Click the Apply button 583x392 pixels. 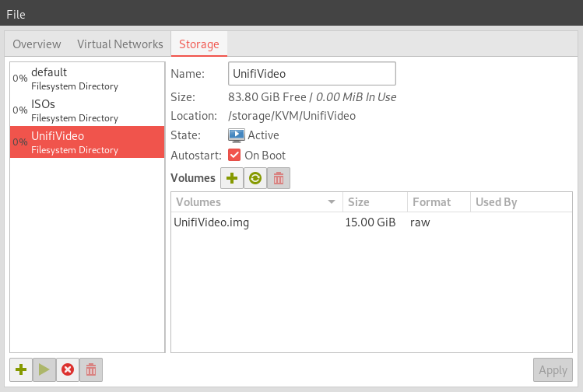tap(553, 370)
